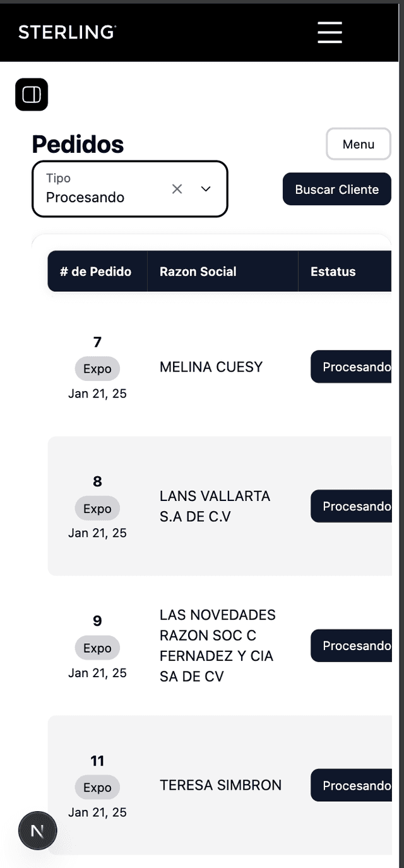This screenshot has width=404, height=868.
Task: Click the Buscar Cliente button
Action: (x=336, y=190)
